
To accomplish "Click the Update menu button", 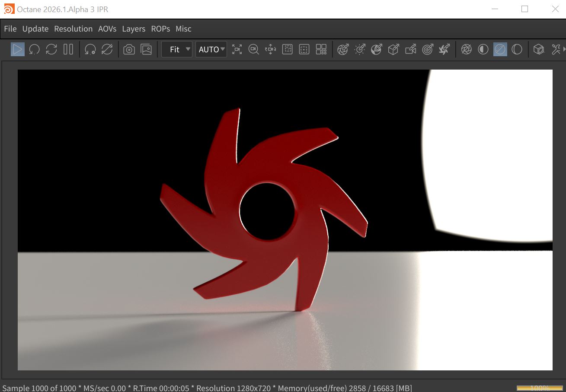I will click(35, 29).
